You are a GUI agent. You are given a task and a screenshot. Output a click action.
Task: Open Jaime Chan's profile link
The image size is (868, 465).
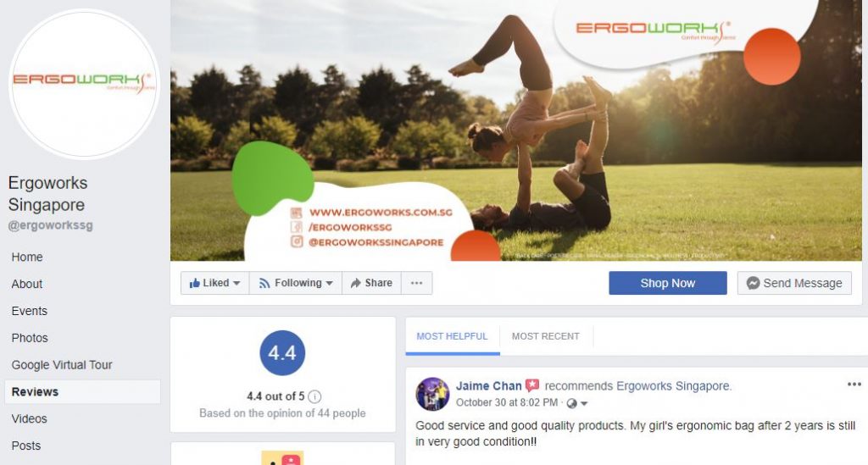[x=489, y=386]
